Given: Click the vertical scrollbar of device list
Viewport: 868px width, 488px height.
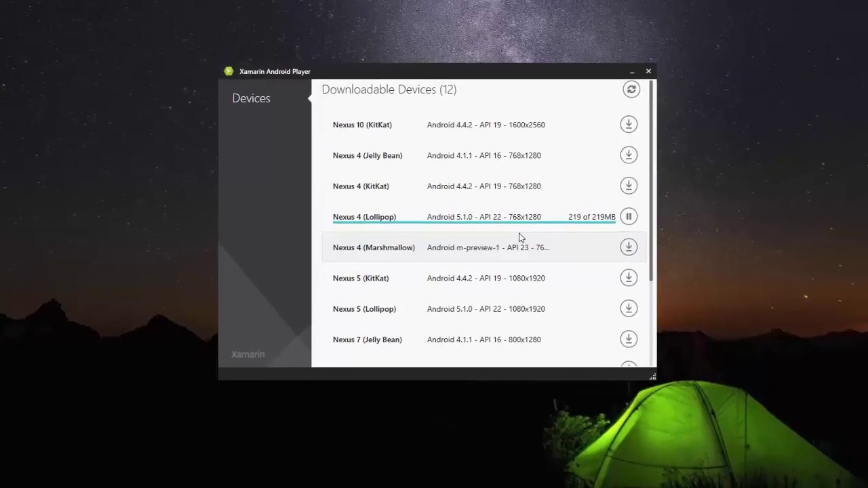Looking at the screenshot, I should pyautogui.click(x=652, y=181).
